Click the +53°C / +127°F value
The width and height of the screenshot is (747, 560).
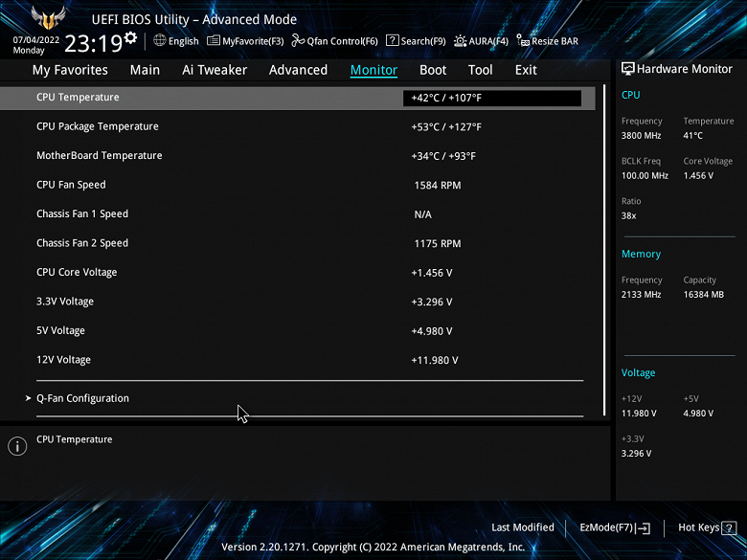[x=446, y=127]
